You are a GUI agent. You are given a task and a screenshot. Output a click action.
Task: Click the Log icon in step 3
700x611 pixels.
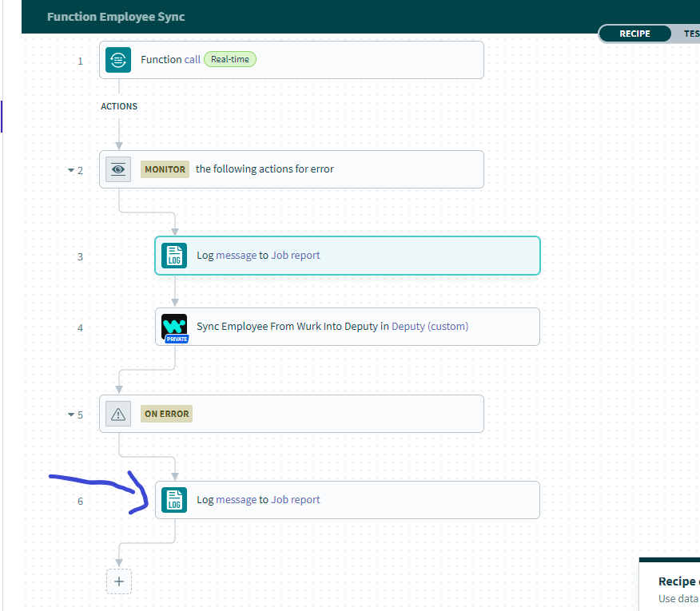[x=174, y=256]
